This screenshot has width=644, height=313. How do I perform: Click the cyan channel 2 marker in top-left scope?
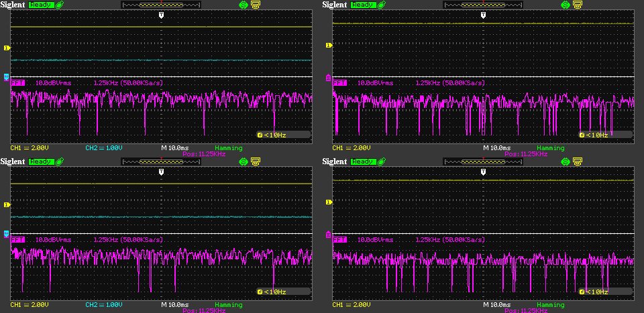coord(7,77)
